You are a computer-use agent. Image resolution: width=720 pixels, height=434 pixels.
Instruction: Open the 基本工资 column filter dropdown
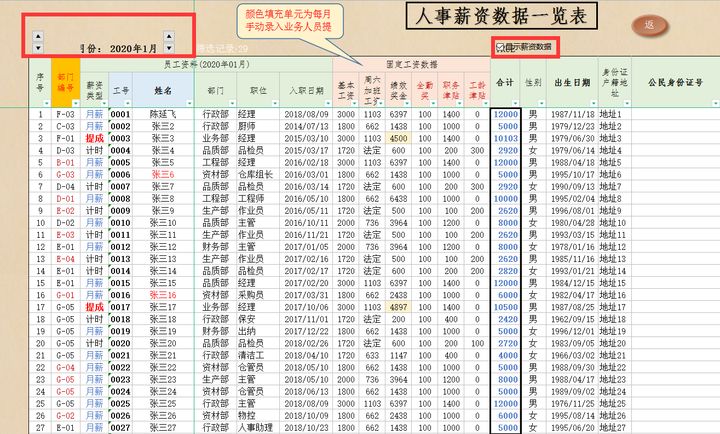(354, 103)
